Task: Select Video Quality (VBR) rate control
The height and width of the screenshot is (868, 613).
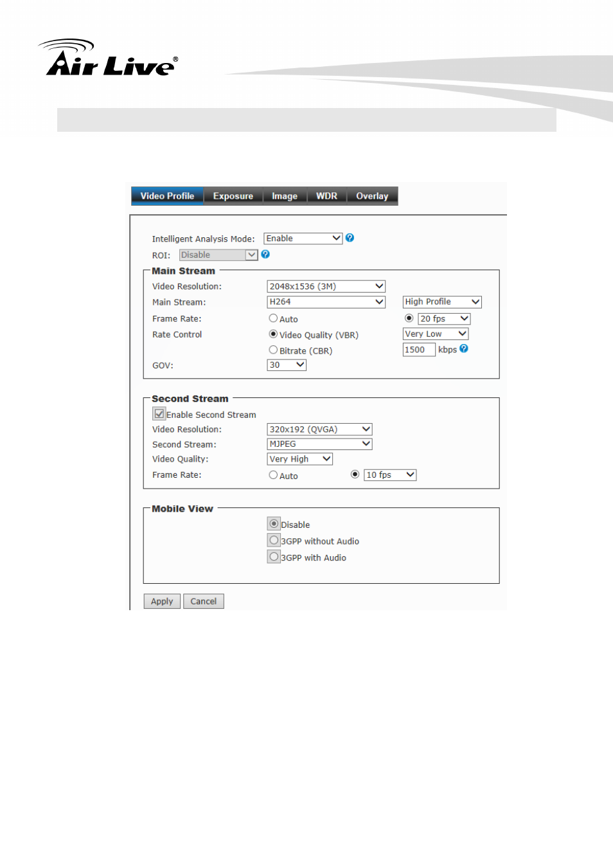Action: (x=273, y=334)
